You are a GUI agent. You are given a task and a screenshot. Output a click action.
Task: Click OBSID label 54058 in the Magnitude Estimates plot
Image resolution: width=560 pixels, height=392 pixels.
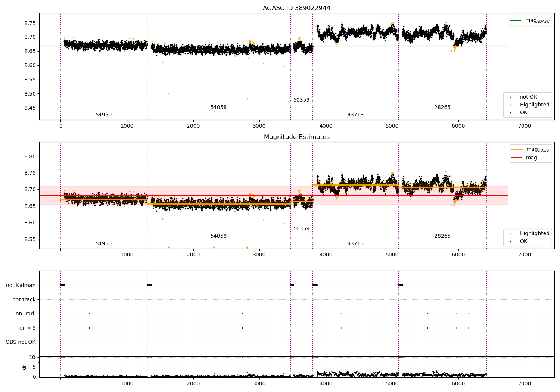(218, 236)
